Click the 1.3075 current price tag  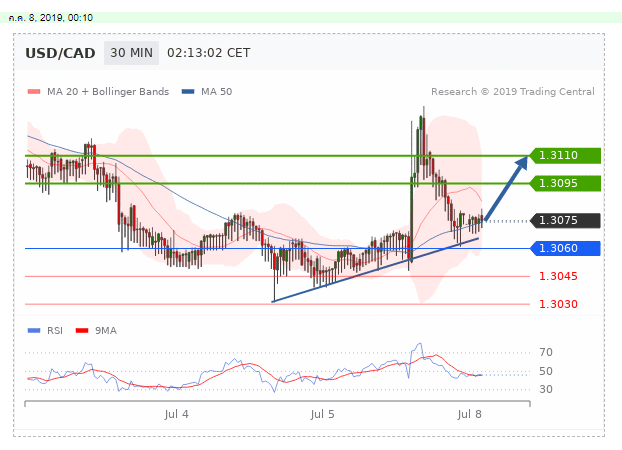click(565, 220)
